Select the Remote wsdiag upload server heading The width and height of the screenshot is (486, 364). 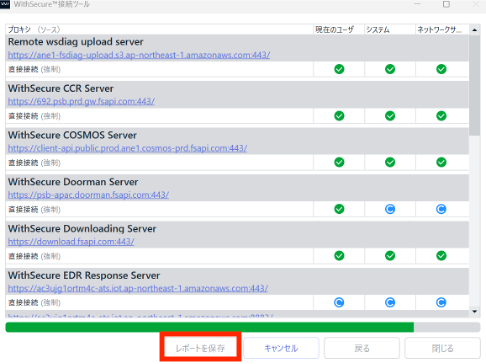tap(76, 42)
